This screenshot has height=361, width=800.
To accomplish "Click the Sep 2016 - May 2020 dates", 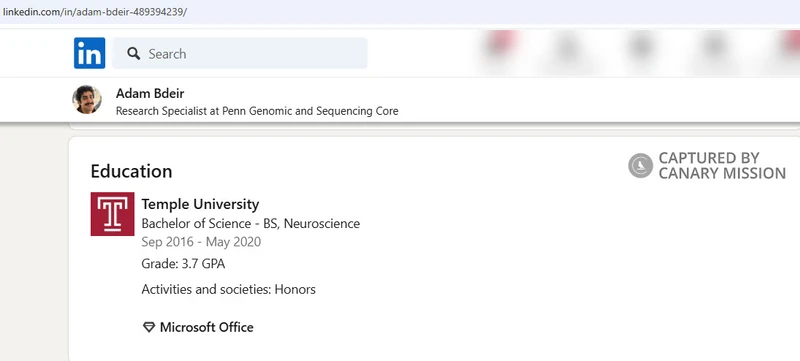I will [201, 242].
